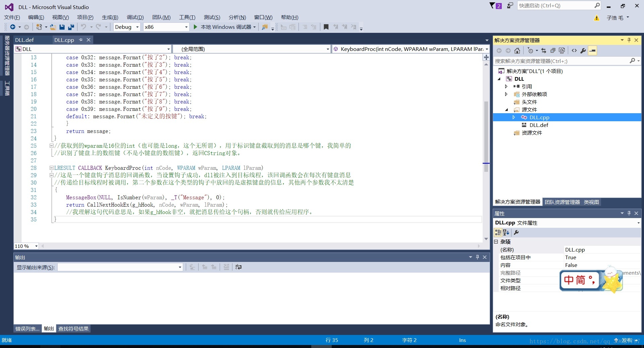644x348 pixels.
Task: Click the Open File folder icon
Action: 53,27
